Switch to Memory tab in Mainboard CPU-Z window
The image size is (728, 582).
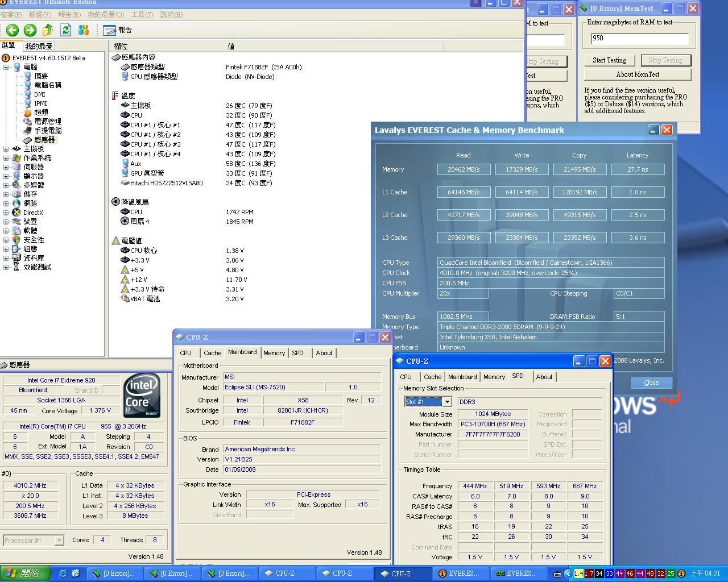(x=274, y=353)
